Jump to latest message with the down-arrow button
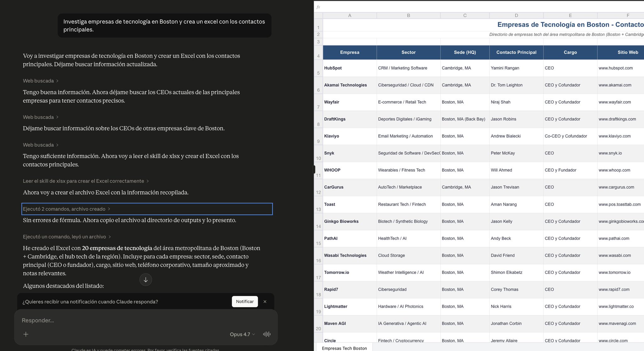The width and height of the screenshot is (644, 351). click(146, 280)
